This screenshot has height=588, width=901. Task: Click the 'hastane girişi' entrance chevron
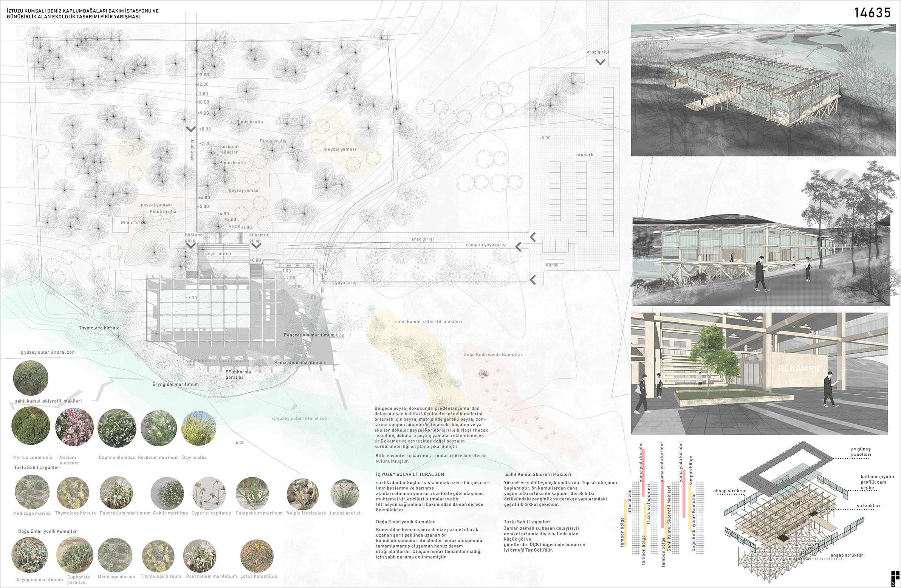pyautogui.click(x=191, y=246)
